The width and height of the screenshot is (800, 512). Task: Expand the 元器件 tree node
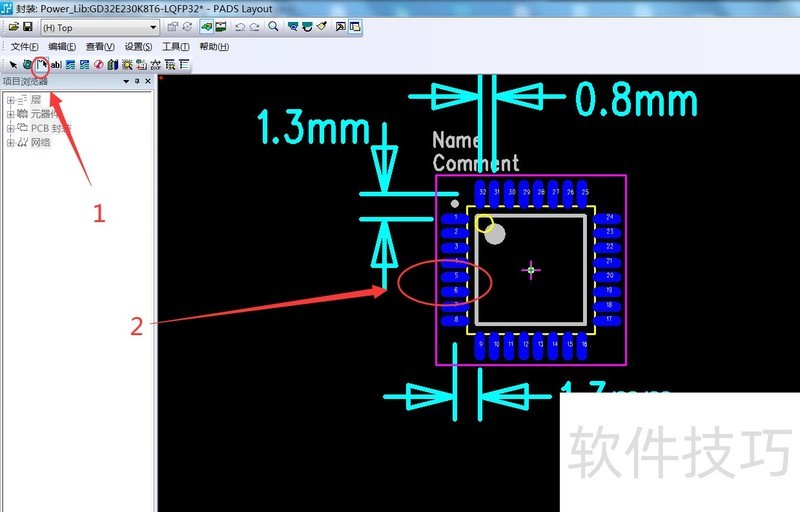tap(10, 114)
